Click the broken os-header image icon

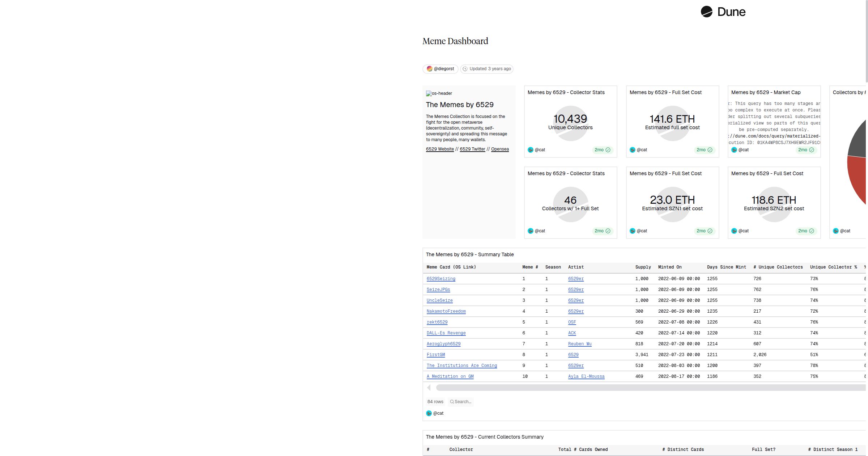(x=429, y=93)
